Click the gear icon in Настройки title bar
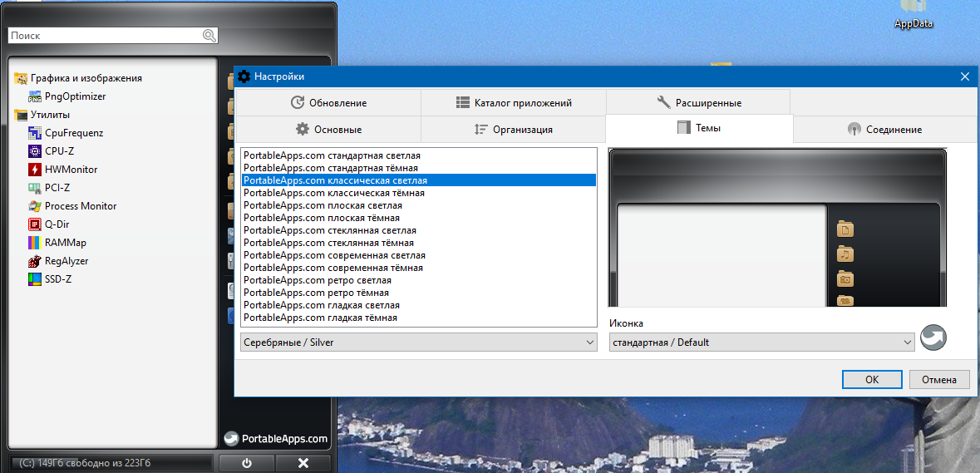Viewport: 980px width, 473px height. coord(244,76)
